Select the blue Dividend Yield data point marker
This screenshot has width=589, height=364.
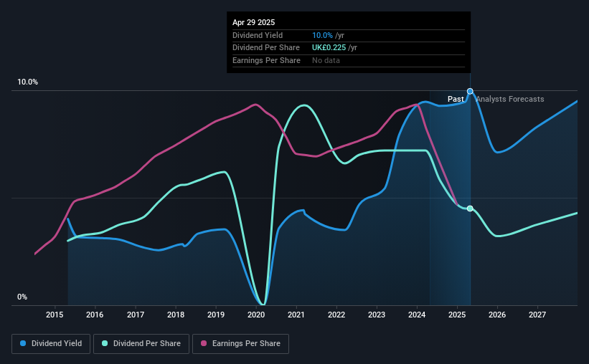click(x=470, y=91)
